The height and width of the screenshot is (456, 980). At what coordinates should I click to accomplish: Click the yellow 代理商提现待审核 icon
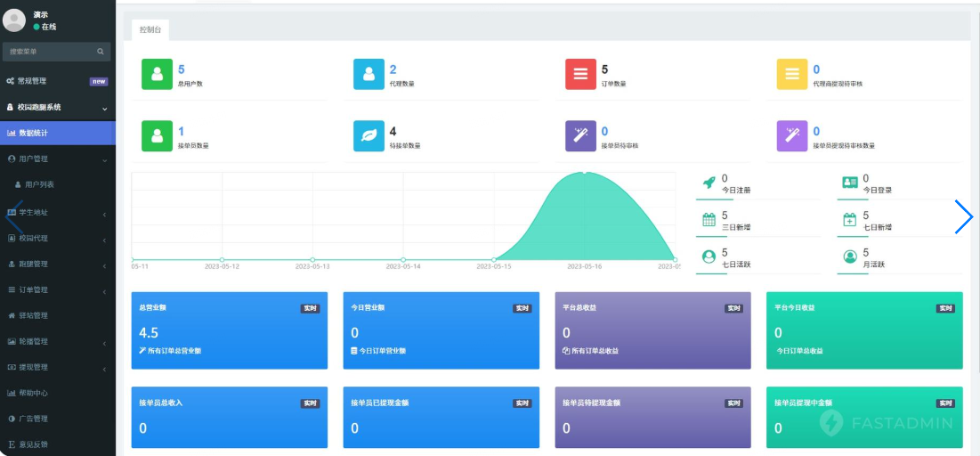(x=791, y=75)
